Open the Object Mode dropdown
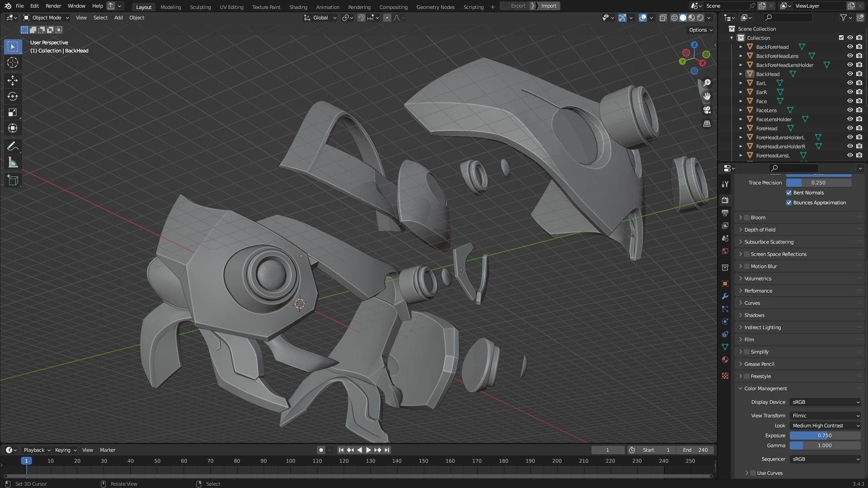Image resolution: width=868 pixels, height=488 pixels. [46, 18]
